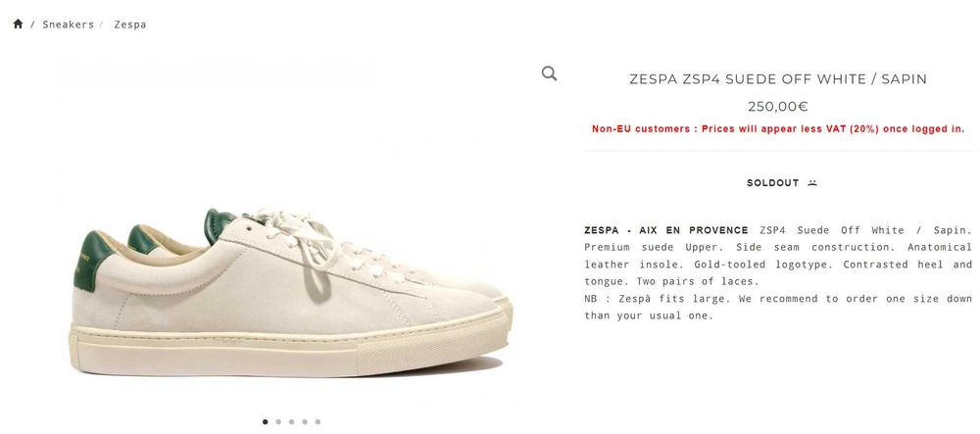
Task: Click the NB sizing recommendation note
Action: (x=778, y=307)
